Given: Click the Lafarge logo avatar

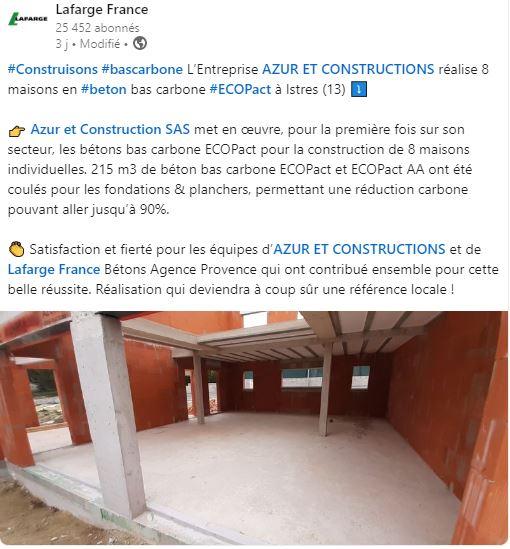Looking at the screenshot, I should click(28, 19).
